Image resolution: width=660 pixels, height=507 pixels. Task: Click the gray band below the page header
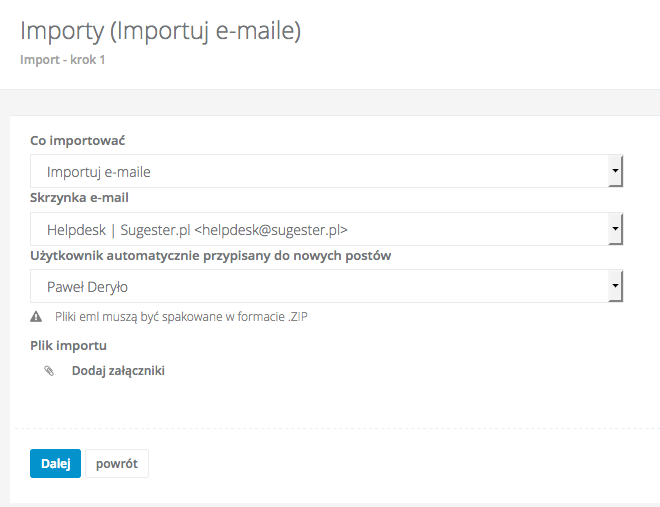pyautogui.click(x=330, y=102)
